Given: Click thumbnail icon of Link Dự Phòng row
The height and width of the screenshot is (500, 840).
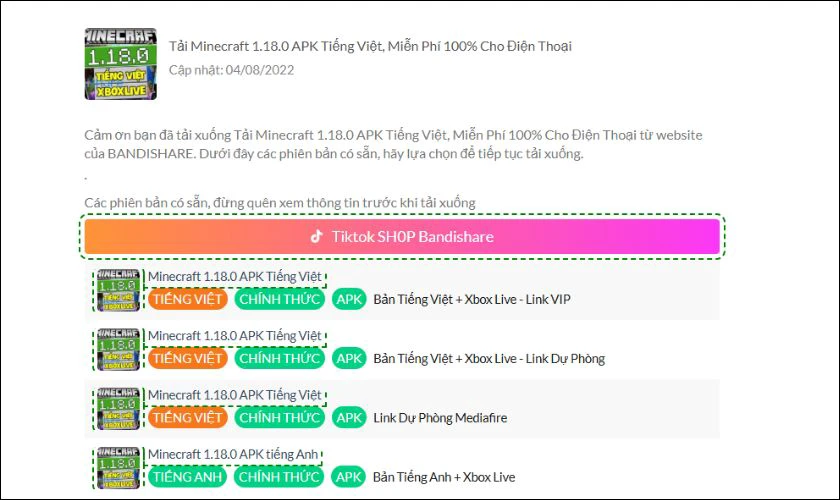Looking at the screenshot, I should [119, 349].
